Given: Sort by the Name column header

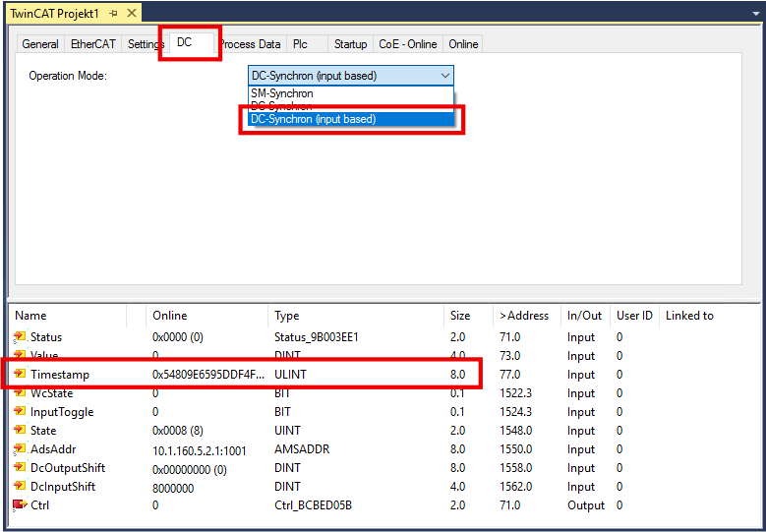Looking at the screenshot, I should tap(31, 316).
